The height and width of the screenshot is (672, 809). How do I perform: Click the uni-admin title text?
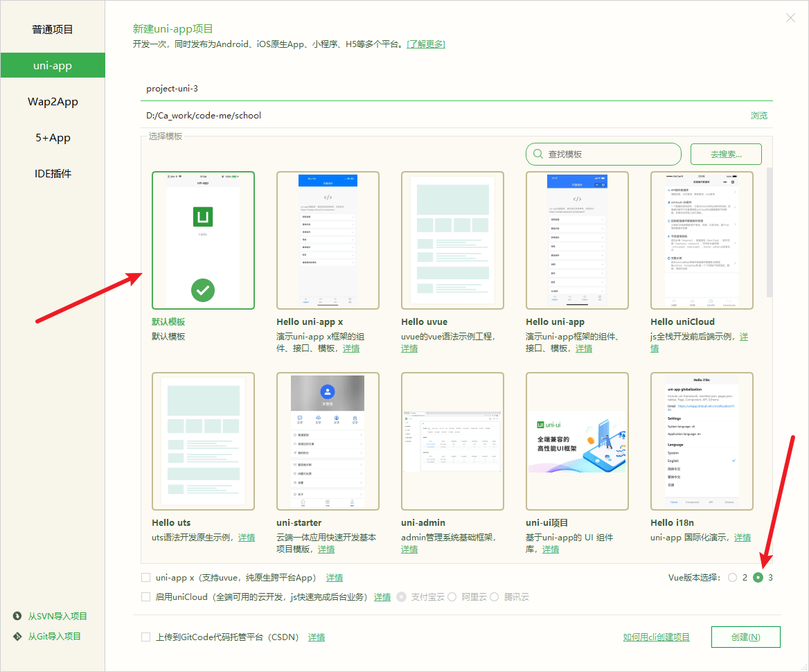tap(423, 522)
